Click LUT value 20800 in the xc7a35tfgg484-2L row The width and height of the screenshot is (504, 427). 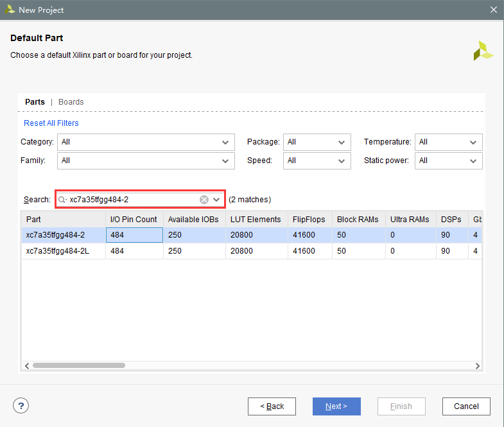(x=257, y=251)
